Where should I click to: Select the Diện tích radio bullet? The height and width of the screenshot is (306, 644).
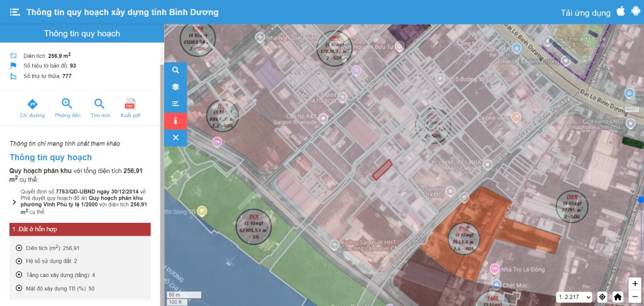(x=19, y=248)
